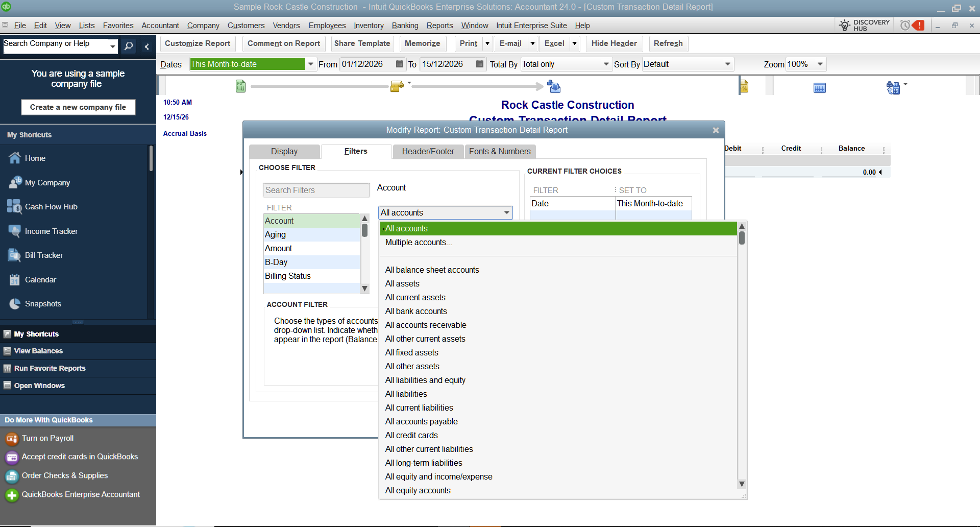980x527 pixels.
Task: Click the yellow folder workflow icon
Action: coord(397,86)
